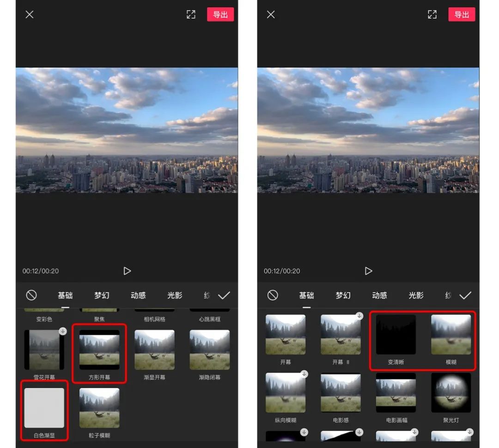Switch to 基础 tab in right screen

point(306,295)
